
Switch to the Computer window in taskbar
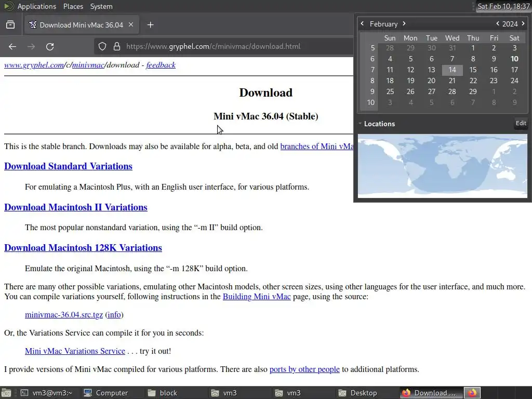point(106,393)
